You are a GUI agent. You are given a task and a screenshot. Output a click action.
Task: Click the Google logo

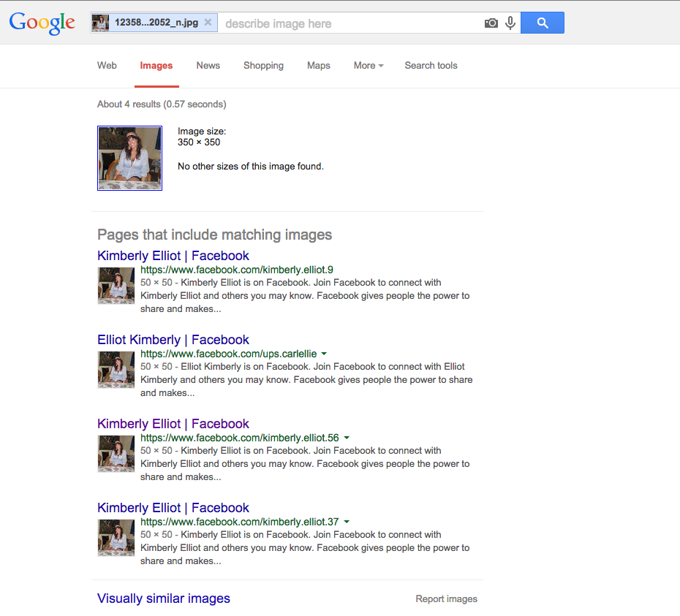(x=42, y=23)
